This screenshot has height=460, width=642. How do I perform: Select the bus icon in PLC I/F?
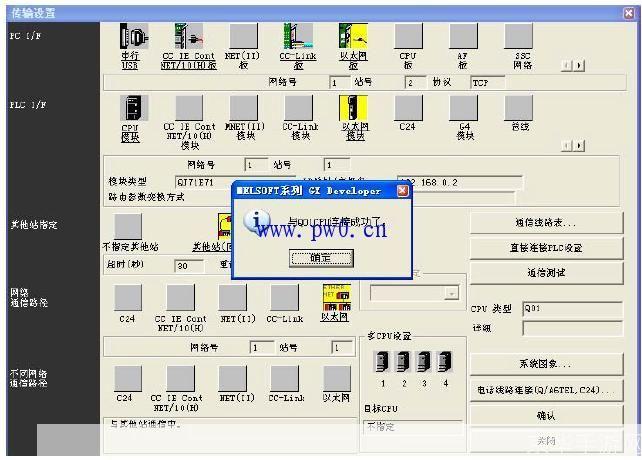[518, 108]
